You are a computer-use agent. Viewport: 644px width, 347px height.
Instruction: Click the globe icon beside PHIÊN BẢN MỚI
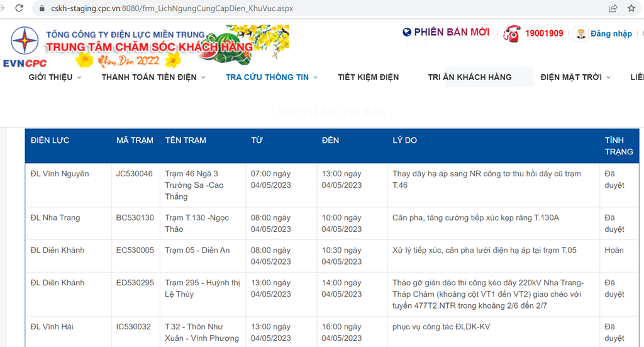coord(407,32)
